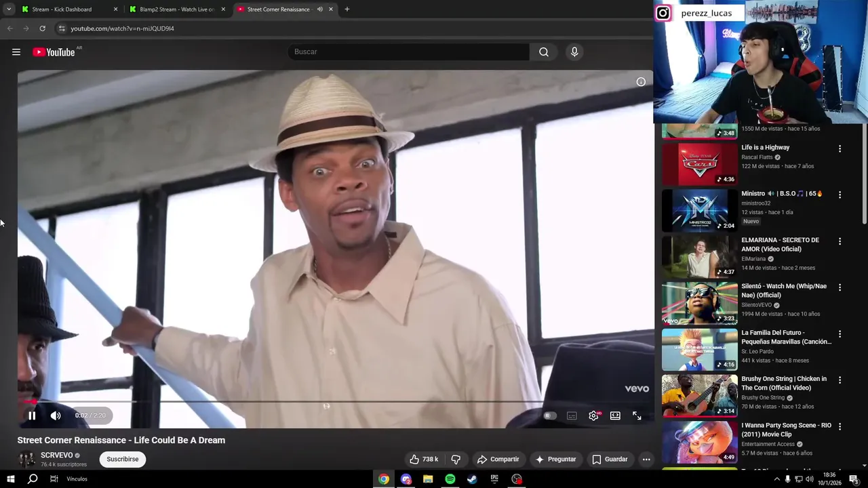Toggle the autoplay switch in player
868x488 pixels.
click(x=550, y=415)
